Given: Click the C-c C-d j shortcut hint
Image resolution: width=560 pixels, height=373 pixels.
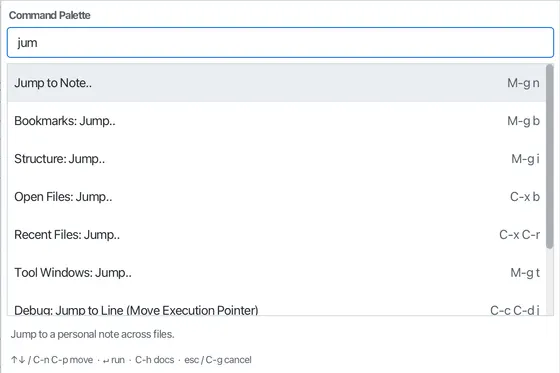Looking at the screenshot, I should 515,310.
